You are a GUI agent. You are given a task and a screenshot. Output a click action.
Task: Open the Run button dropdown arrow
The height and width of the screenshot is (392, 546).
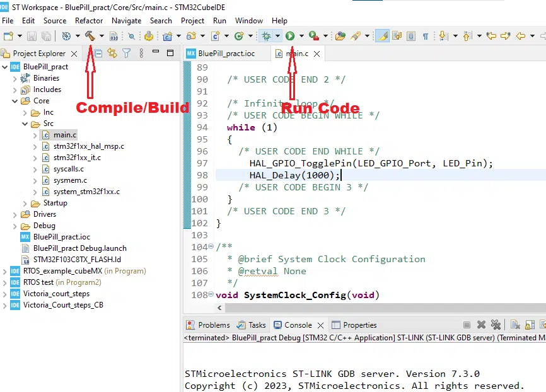coord(301,36)
